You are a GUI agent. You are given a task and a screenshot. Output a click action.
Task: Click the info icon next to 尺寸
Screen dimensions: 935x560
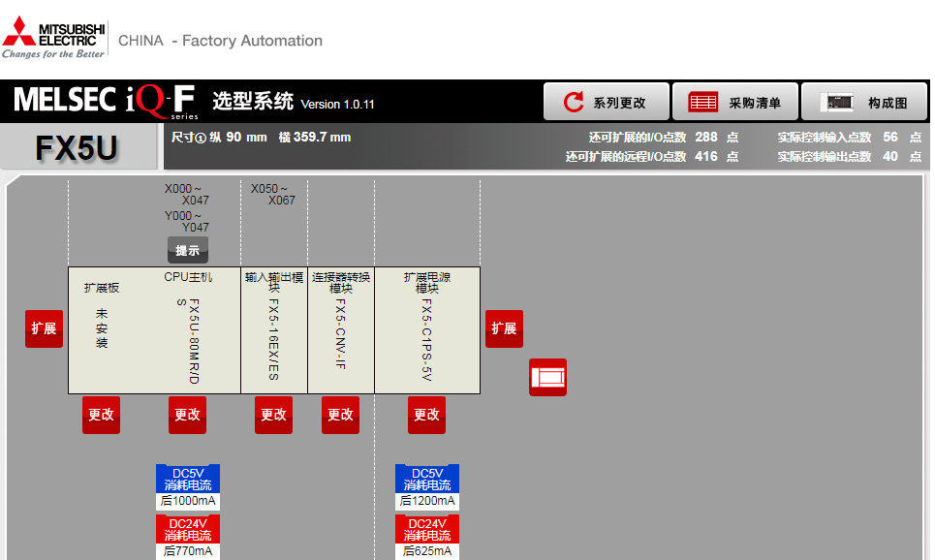202,138
